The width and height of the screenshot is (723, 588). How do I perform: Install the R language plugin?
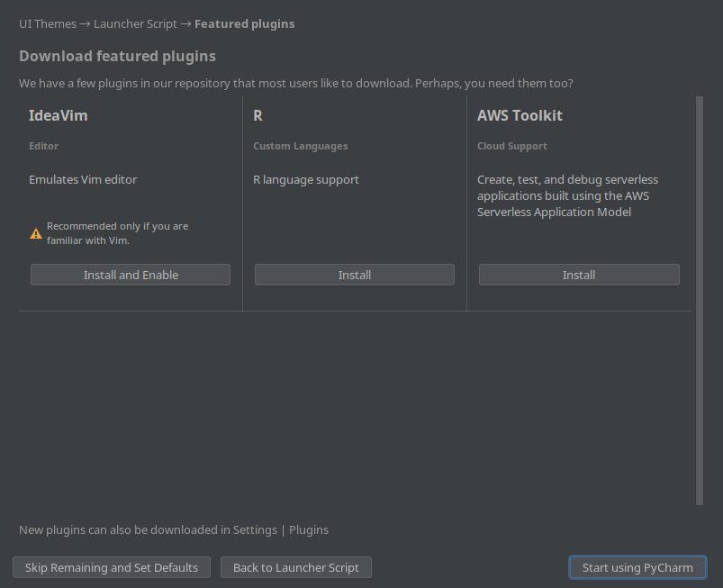pos(355,275)
